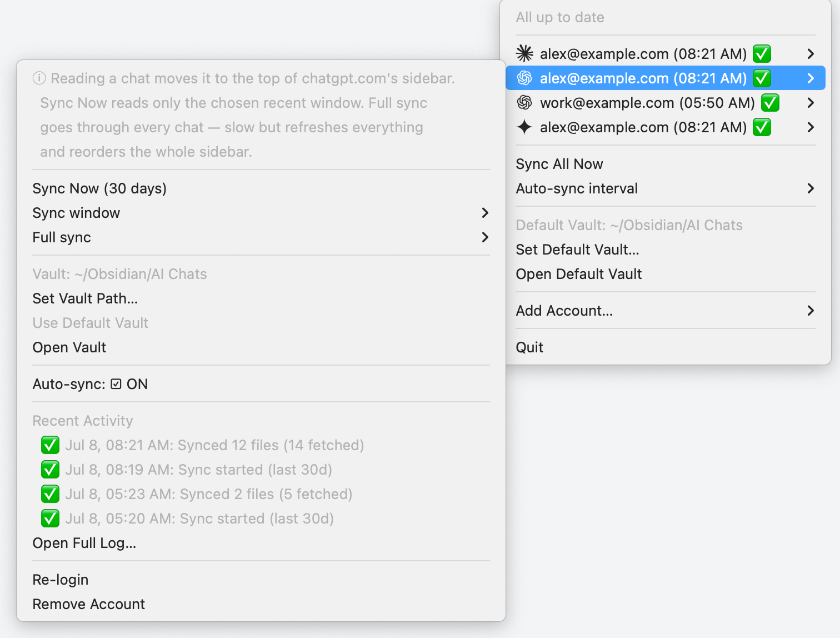Select Full sync menu item
This screenshot has width=840, height=638.
(x=261, y=237)
